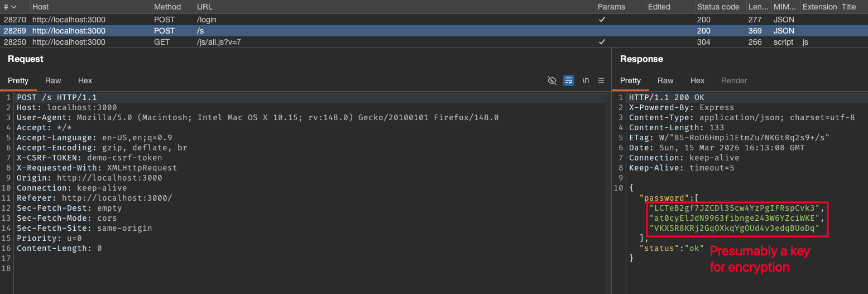Toggle word wrap icon in Request panel
Viewport: 868px width, 294px height.
[x=569, y=80]
